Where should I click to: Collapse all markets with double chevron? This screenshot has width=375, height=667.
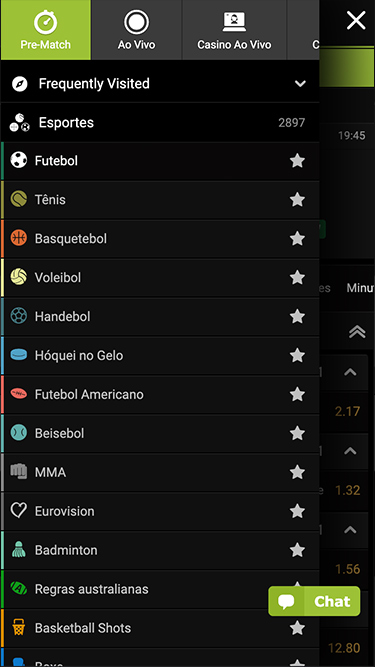point(357,331)
